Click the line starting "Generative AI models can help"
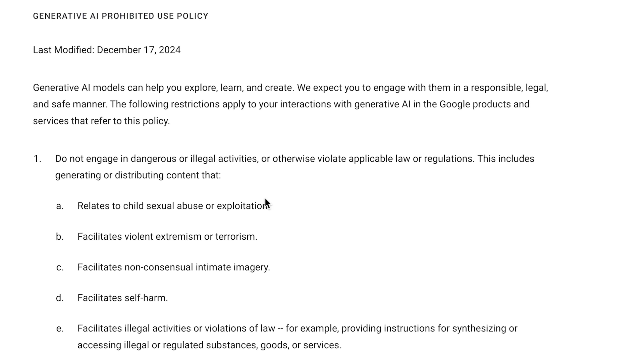This screenshot has width=644, height=362. (x=290, y=88)
